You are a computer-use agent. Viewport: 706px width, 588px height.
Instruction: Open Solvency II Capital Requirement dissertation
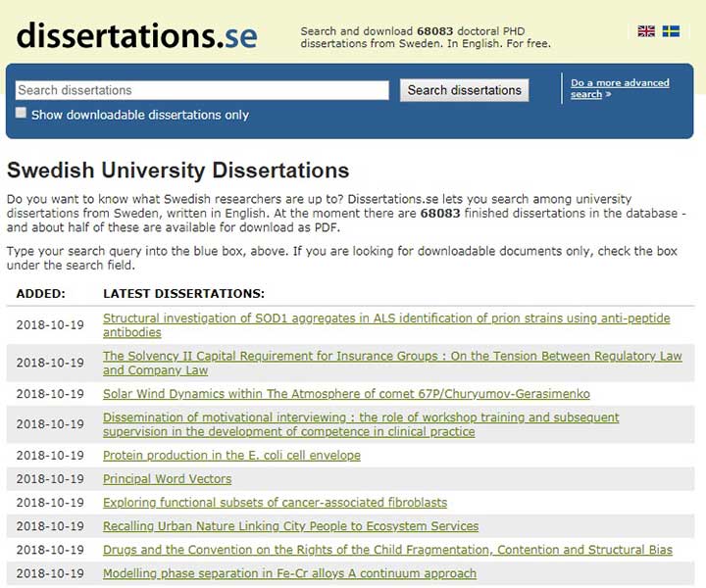392,363
